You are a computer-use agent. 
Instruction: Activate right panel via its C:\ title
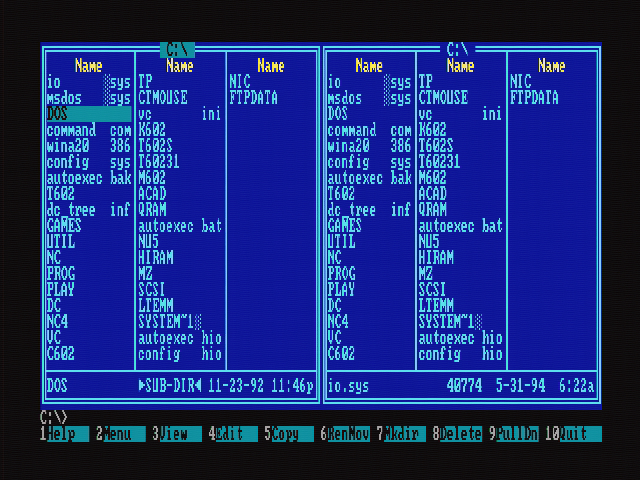459,48
